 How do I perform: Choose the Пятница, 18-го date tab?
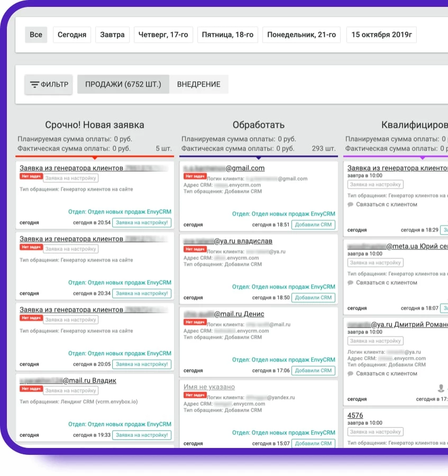click(x=227, y=35)
